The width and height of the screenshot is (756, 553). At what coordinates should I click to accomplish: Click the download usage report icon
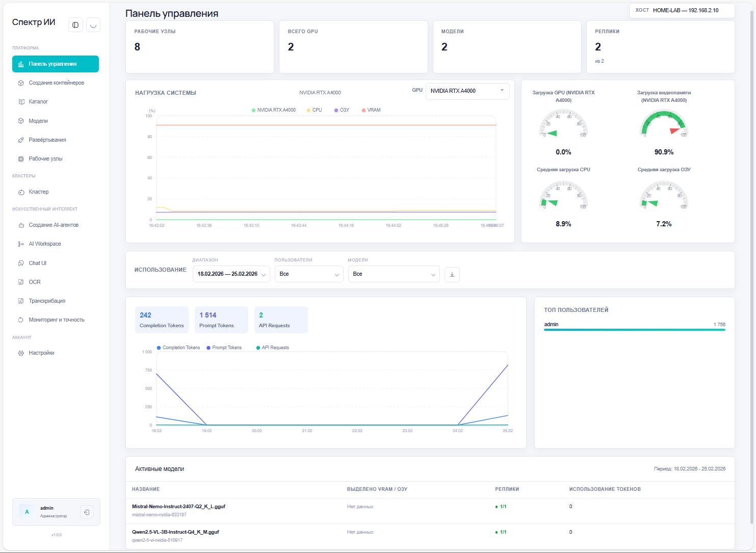pyautogui.click(x=452, y=274)
